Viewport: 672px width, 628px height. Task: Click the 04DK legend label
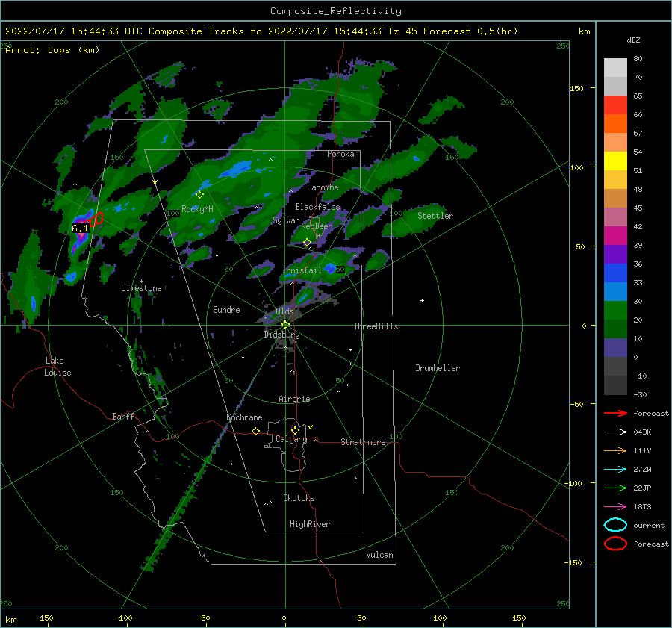tap(642, 432)
